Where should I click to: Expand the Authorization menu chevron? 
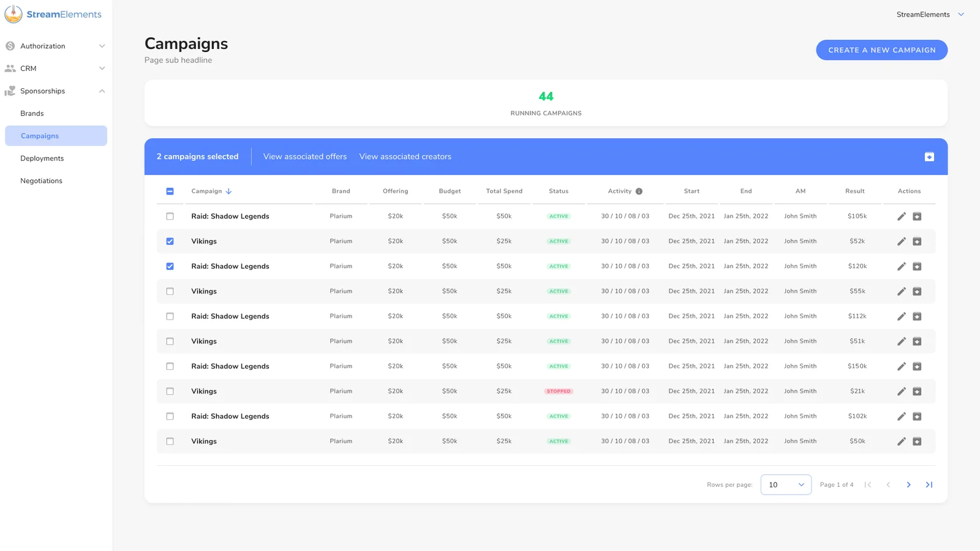tap(102, 46)
